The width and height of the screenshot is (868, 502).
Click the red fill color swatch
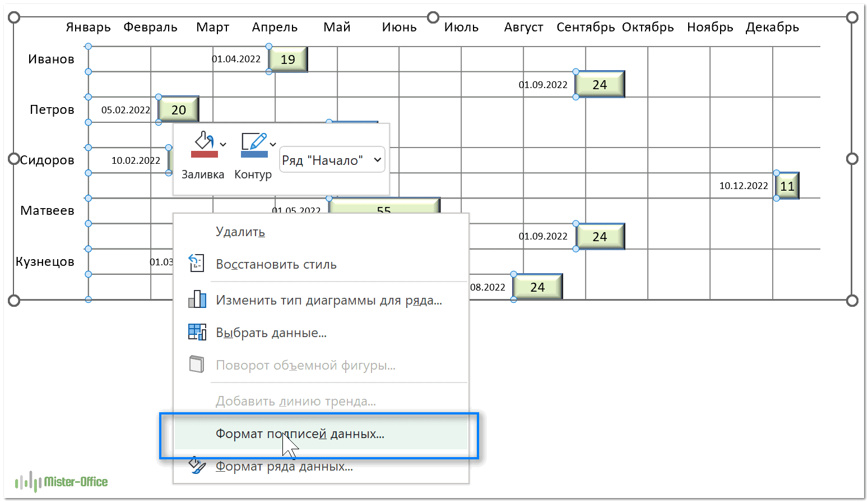pyautogui.click(x=204, y=154)
